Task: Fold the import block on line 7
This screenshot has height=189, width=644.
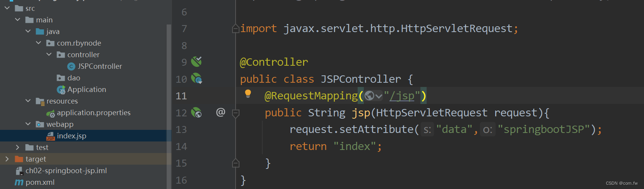Action: pos(236,29)
